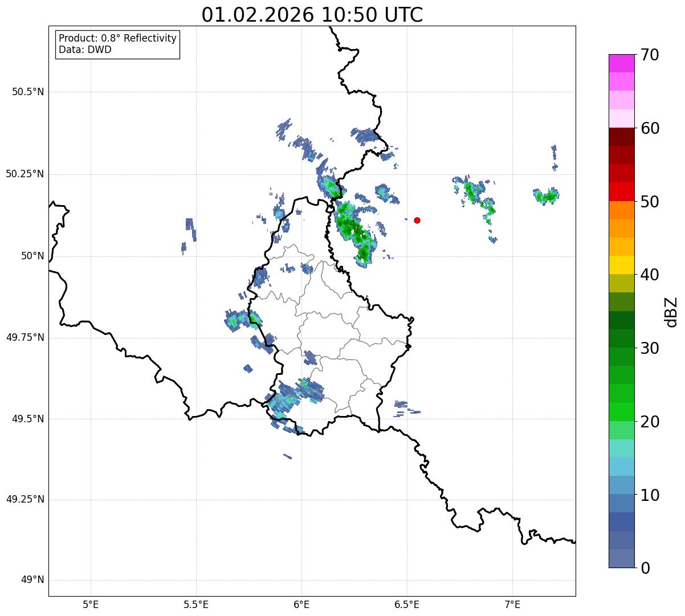Click the longitude label 6°E
The width and height of the screenshot is (685, 616).
coord(301,605)
